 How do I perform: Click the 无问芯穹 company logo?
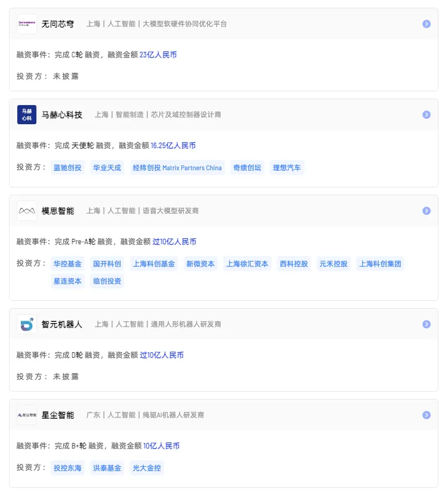pyautogui.click(x=27, y=24)
